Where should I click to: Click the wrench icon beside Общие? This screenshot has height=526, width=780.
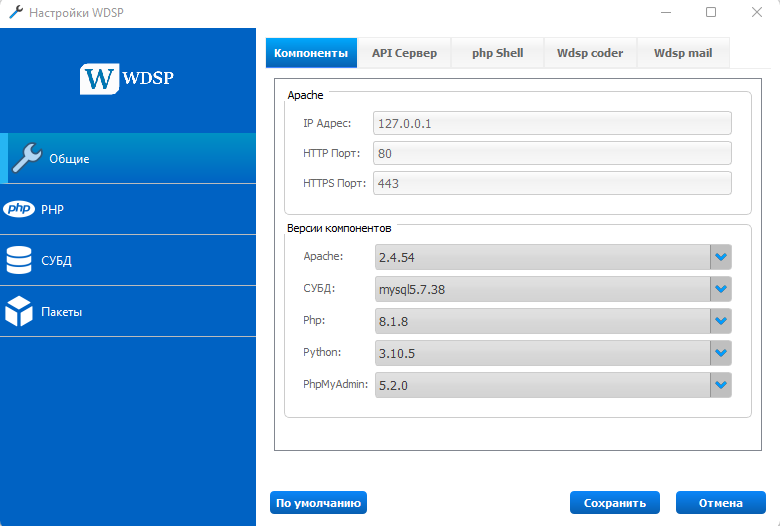click(27, 158)
